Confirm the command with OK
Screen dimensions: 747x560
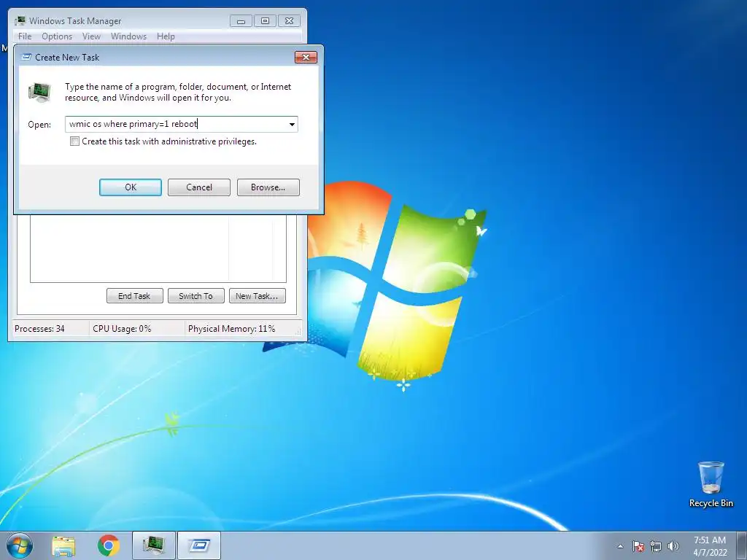[x=131, y=187]
